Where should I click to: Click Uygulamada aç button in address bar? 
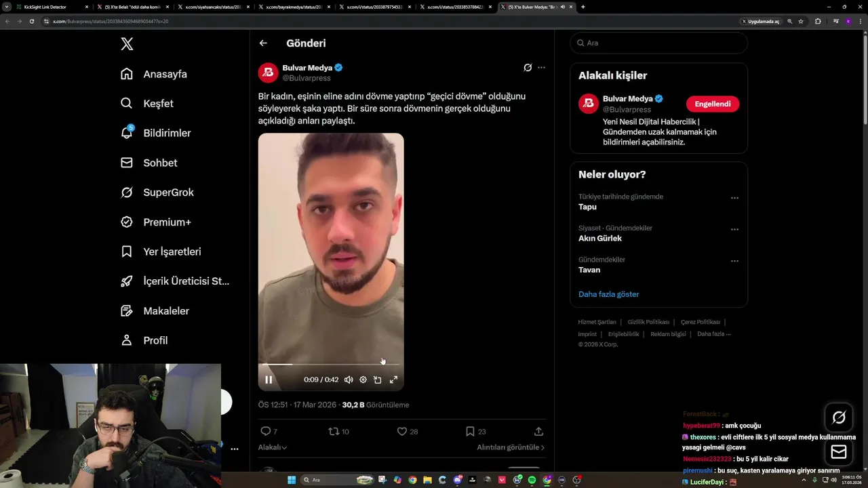(760, 21)
